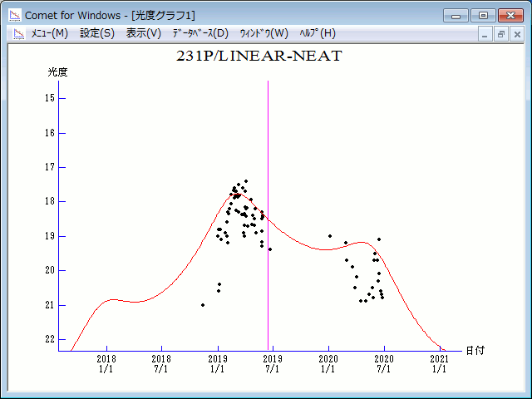Click the magnitude 16 axis label
Screen dimensions: 532x399
tap(50, 133)
